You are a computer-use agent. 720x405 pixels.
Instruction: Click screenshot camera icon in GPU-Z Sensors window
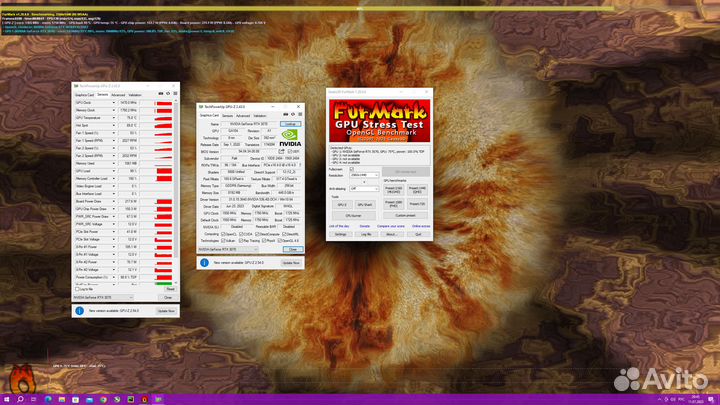tap(161, 94)
